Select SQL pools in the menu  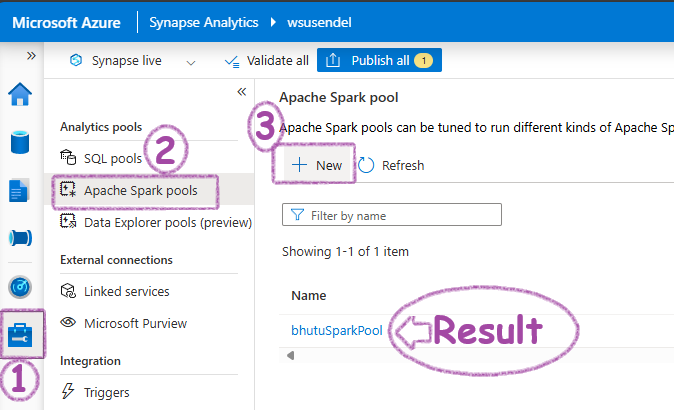(113, 159)
